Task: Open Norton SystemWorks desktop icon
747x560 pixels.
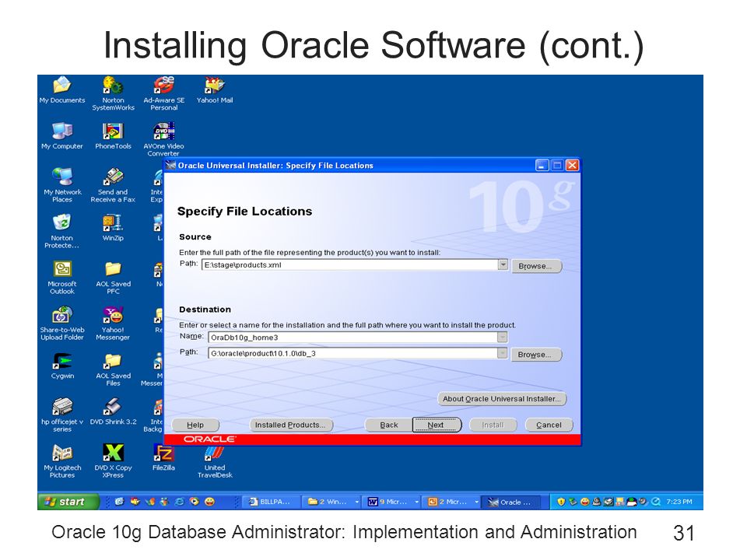Action: coord(113,93)
